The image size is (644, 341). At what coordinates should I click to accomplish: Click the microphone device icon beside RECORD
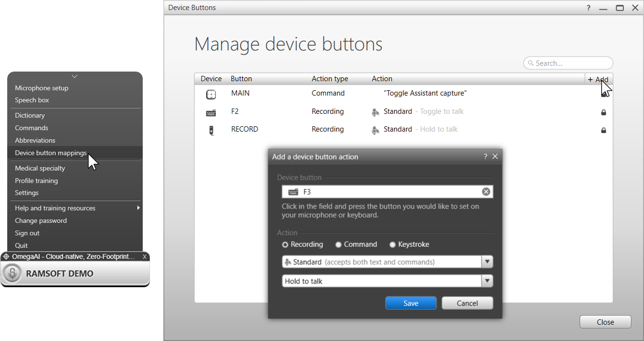coord(211,130)
